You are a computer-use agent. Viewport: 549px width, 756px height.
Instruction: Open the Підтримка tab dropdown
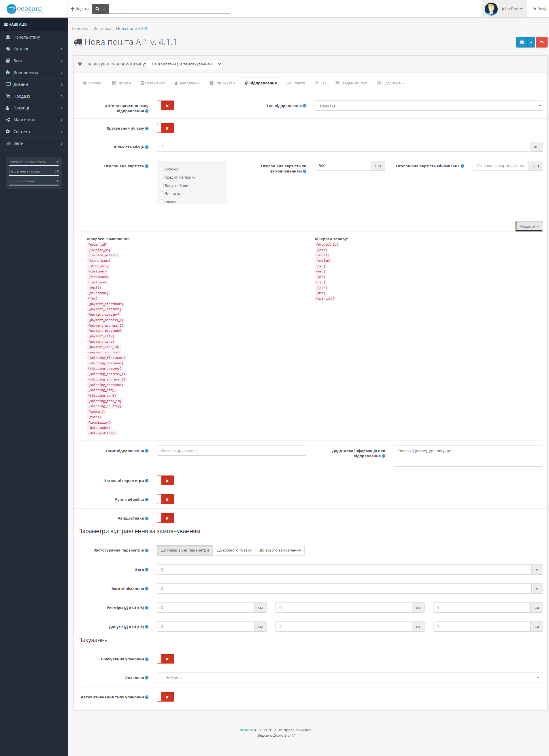coord(390,83)
